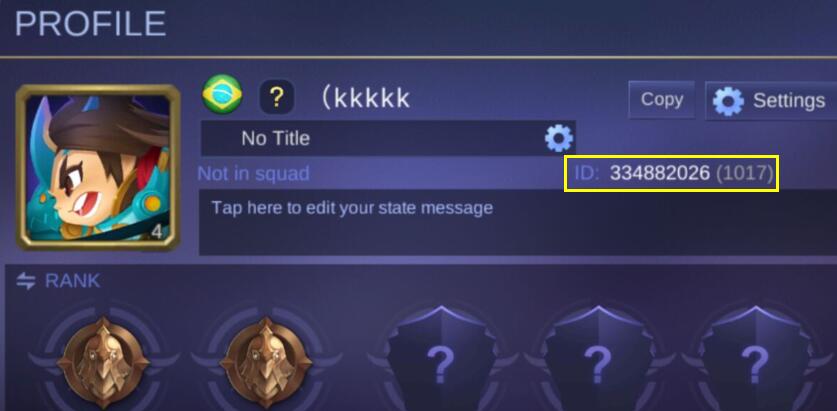The height and width of the screenshot is (411, 837).
Task: Tap the state message edit field
Action: click(518, 222)
